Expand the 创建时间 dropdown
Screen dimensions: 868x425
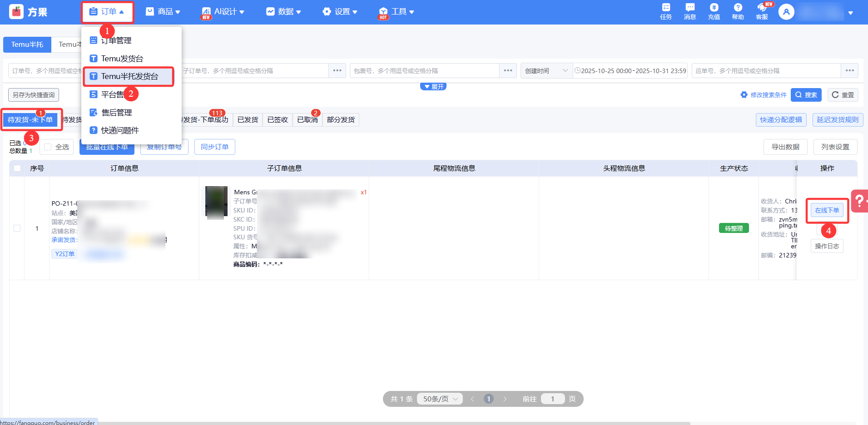click(x=546, y=71)
